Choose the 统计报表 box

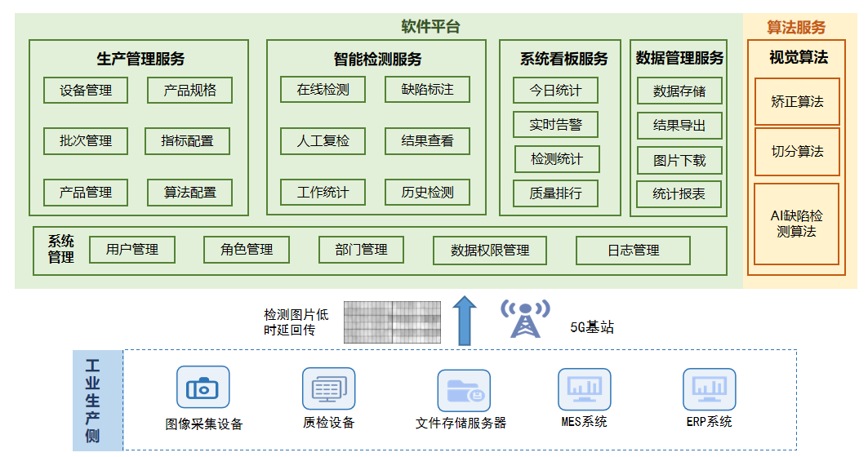tap(679, 194)
